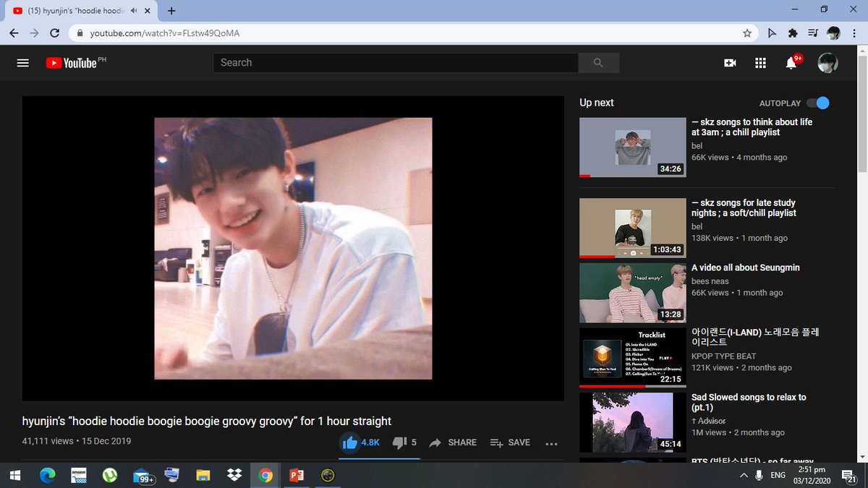Screen dimensions: 868x488
Task: Toggle the Autoplay switch off
Action: click(x=818, y=103)
